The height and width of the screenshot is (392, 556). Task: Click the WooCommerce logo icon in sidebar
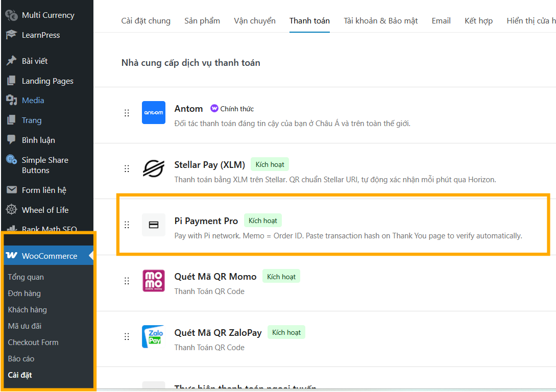point(11,256)
